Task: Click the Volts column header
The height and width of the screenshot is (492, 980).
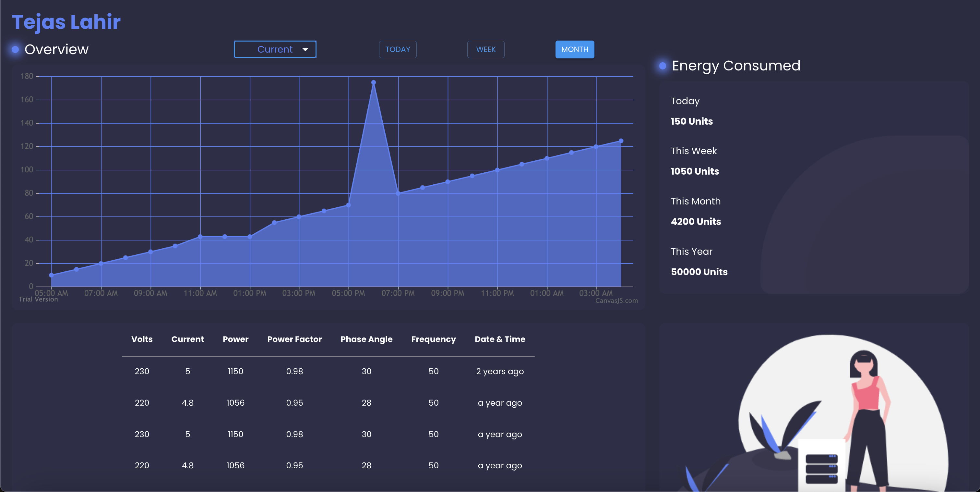Action: (142, 339)
